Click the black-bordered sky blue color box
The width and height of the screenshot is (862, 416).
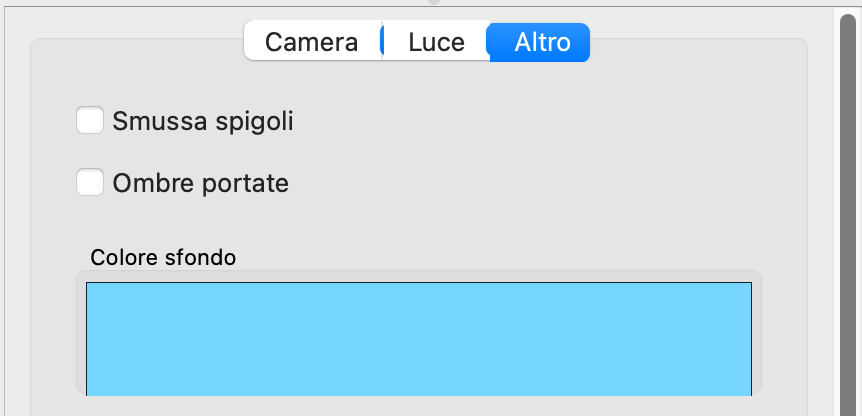point(419,339)
